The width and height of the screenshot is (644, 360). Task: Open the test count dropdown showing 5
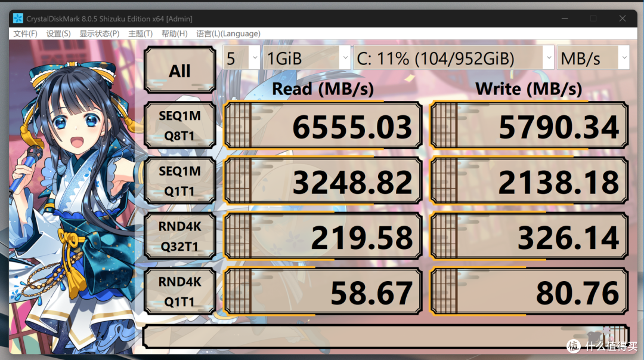[241, 58]
